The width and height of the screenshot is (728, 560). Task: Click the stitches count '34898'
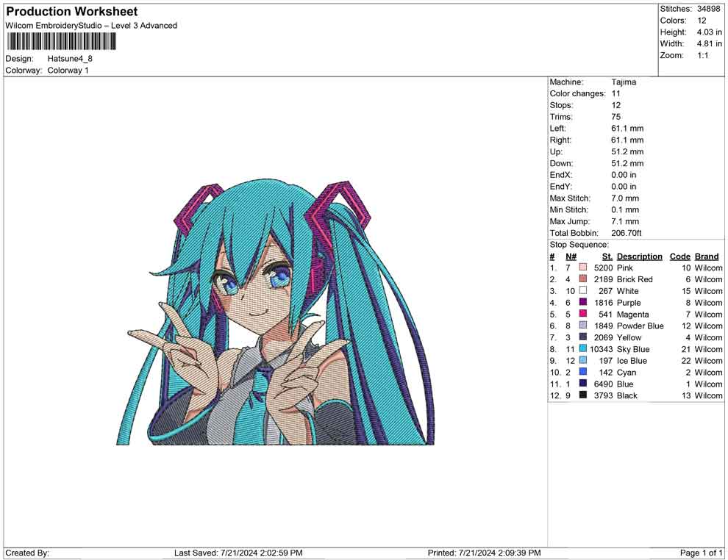coord(708,9)
